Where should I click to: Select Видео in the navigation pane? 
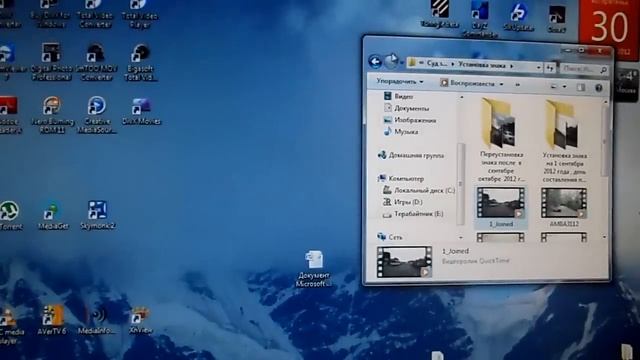(x=398, y=96)
